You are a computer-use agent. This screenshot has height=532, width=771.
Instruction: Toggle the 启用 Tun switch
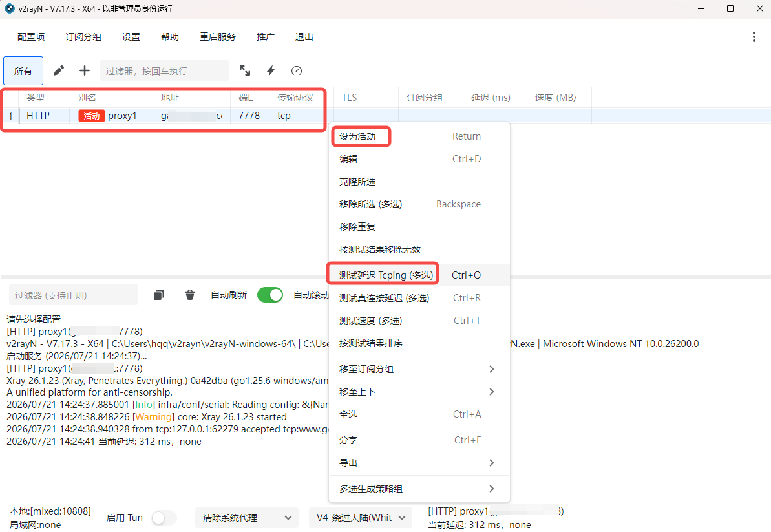click(x=164, y=518)
